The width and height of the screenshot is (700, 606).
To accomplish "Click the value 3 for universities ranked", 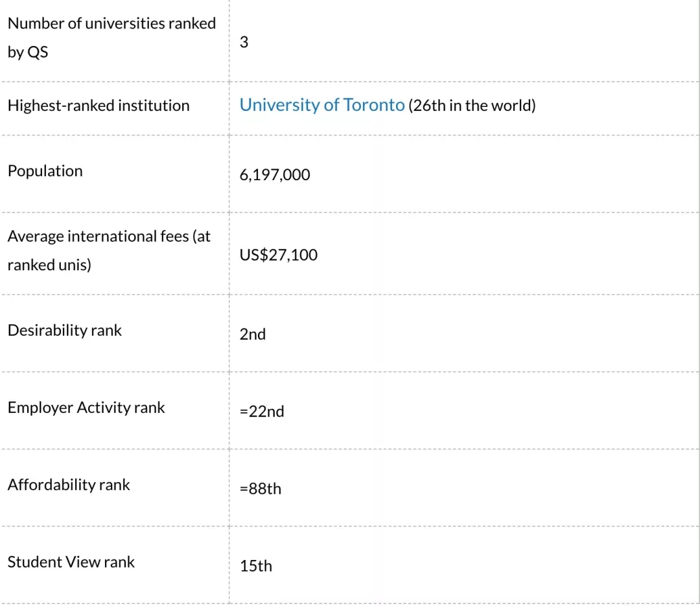I will (244, 42).
